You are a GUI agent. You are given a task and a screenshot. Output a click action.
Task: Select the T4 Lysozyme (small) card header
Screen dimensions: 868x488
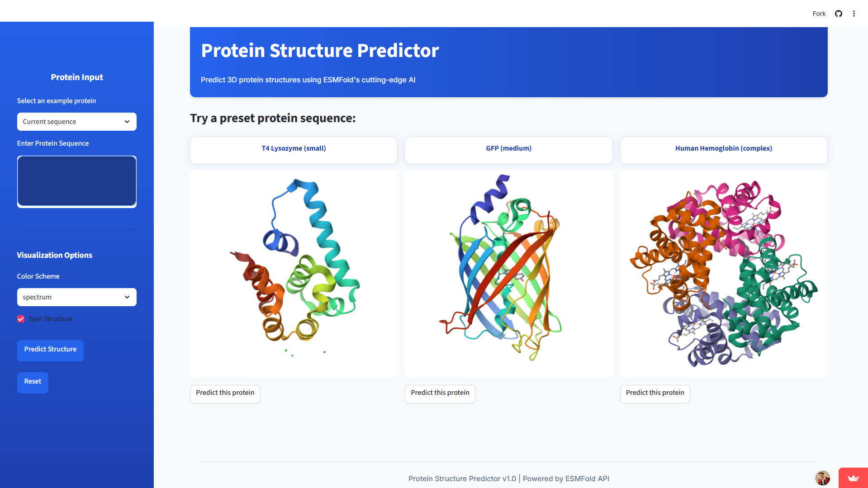coord(294,148)
